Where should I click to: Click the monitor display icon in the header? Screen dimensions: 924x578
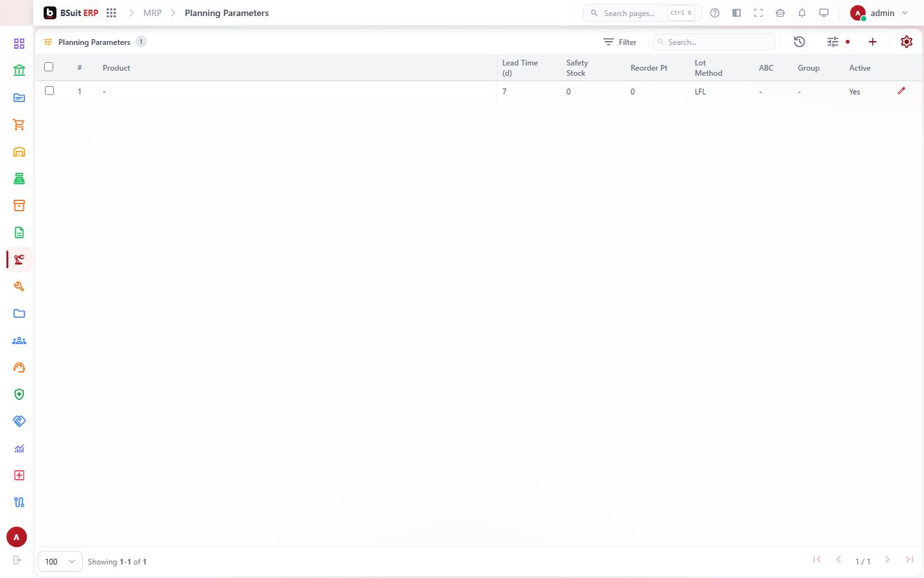pyautogui.click(x=824, y=13)
